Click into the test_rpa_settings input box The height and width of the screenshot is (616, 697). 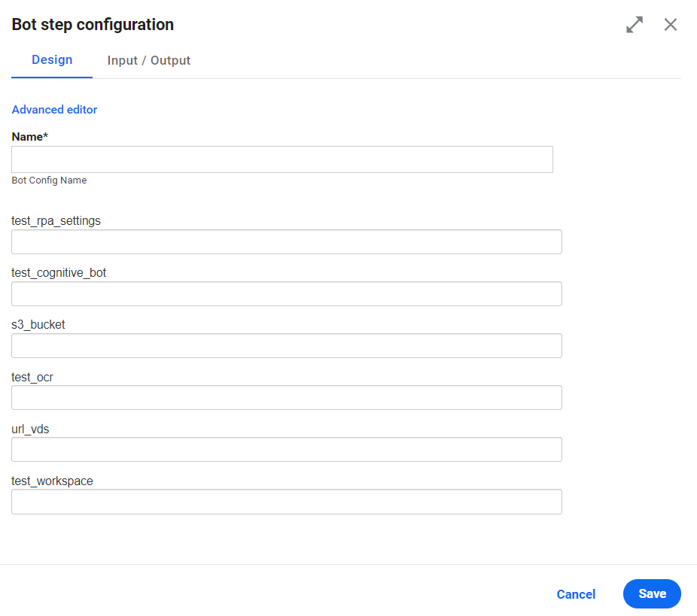point(287,242)
